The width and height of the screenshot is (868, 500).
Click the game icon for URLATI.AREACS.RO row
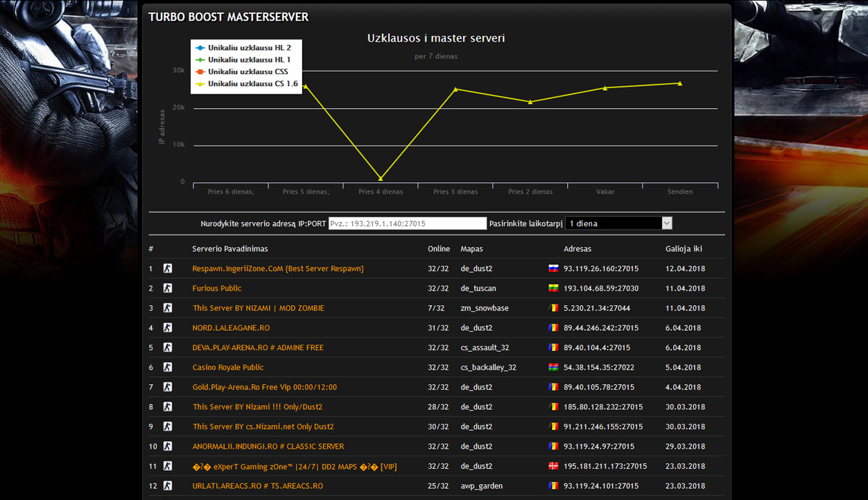click(167, 485)
